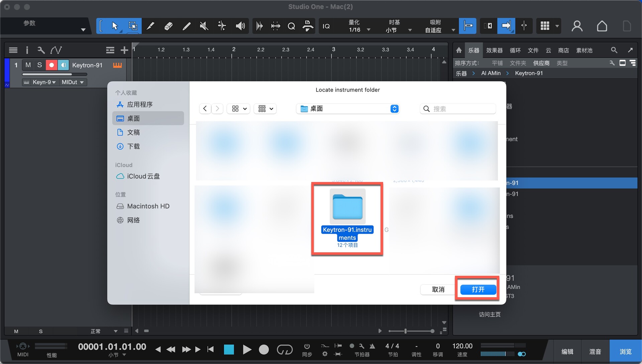
Task: Click the Stop transport button
Action: click(x=229, y=350)
